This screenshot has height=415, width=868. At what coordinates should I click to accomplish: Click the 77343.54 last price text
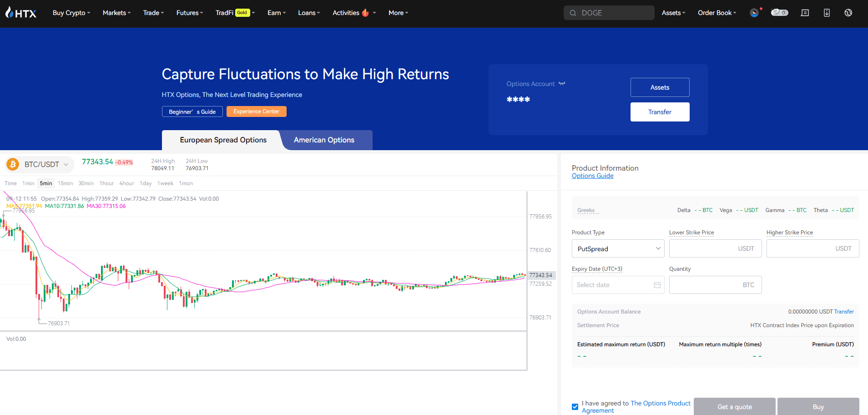97,162
